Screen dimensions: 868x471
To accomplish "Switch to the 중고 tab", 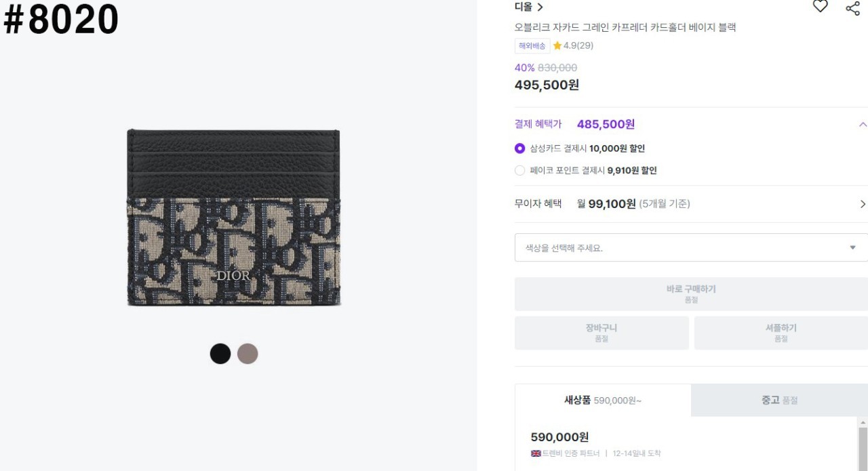I will 779,401.
